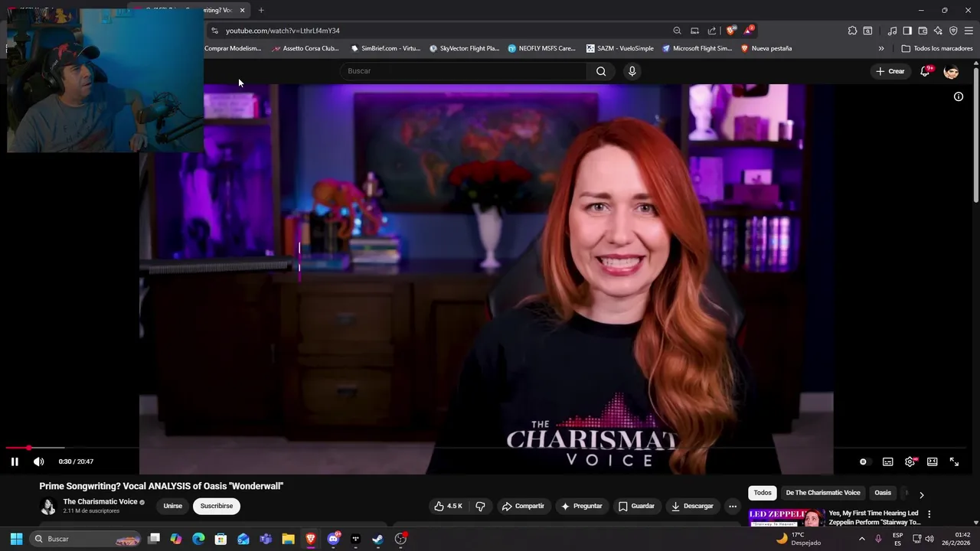Open SkyVector Flight Pla... bookmark
This screenshot has height=551, width=980.
click(x=464, y=48)
